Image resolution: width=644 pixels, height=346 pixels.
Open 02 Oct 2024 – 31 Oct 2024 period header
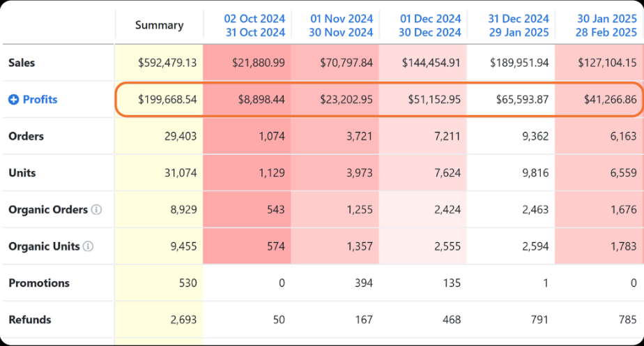tap(254, 26)
